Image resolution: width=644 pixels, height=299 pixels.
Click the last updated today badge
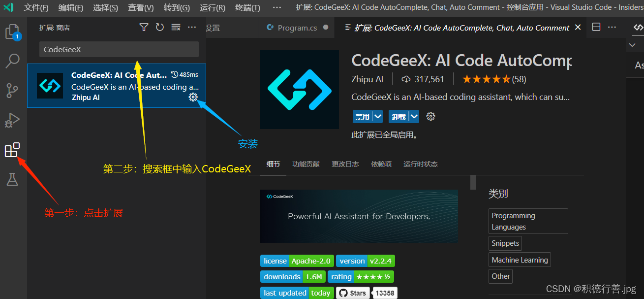pos(297,293)
